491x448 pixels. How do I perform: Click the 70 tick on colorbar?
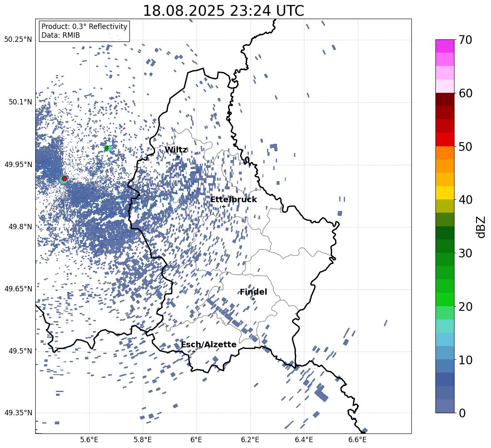[465, 40]
